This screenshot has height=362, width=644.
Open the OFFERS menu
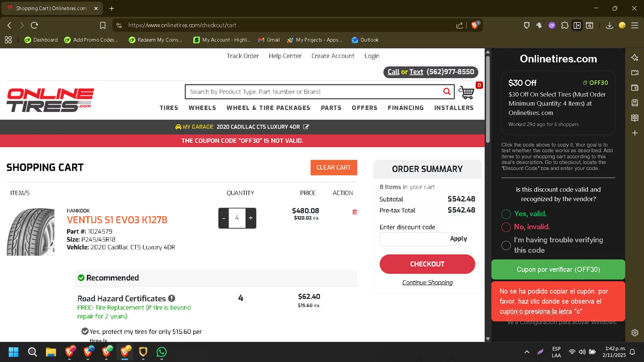365,108
